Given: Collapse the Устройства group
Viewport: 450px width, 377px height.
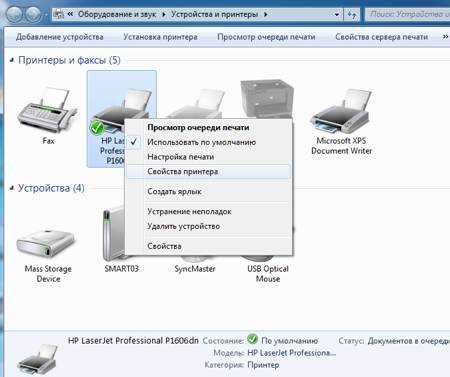Looking at the screenshot, I should point(12,188).
